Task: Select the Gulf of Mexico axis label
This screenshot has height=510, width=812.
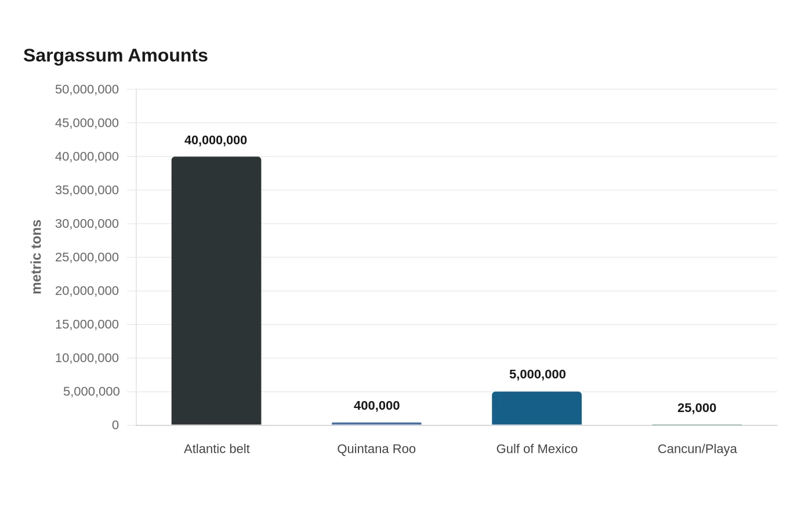Action: (x=537, y=449)
